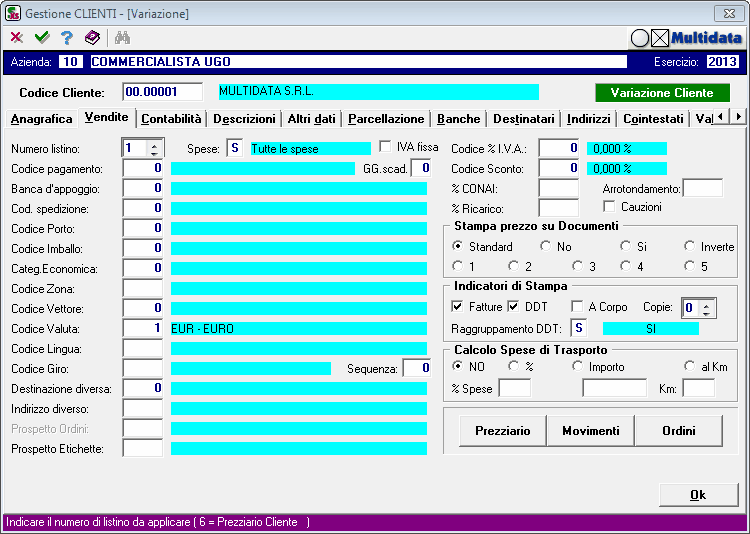
Task: Select the No price print option
Action: [x=545, y=246]
